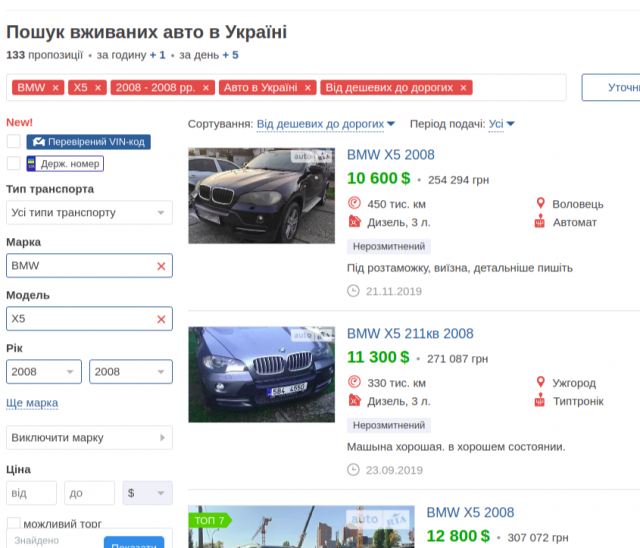Open photo of the grey BMW X5 211кв listing
Viewport: 640px width, 548px height.
262,375
